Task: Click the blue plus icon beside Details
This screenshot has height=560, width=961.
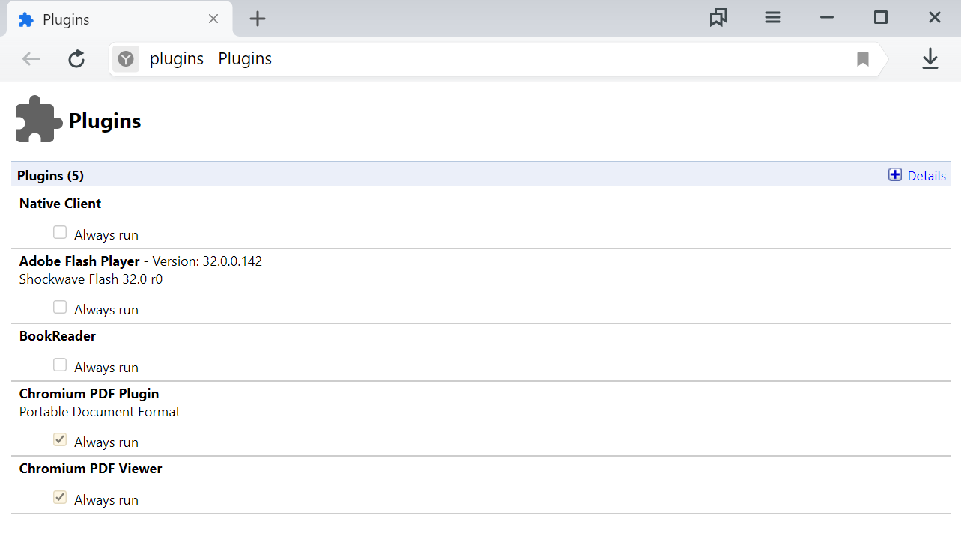Action: 895,175
